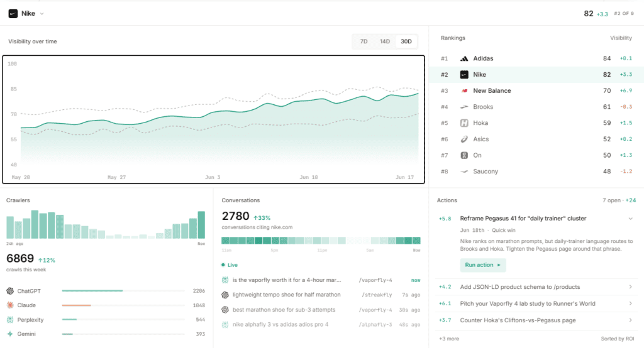Click the ChatGPT count 2206
The width and height of the screenshot is (644, 348).
point(199,291)
